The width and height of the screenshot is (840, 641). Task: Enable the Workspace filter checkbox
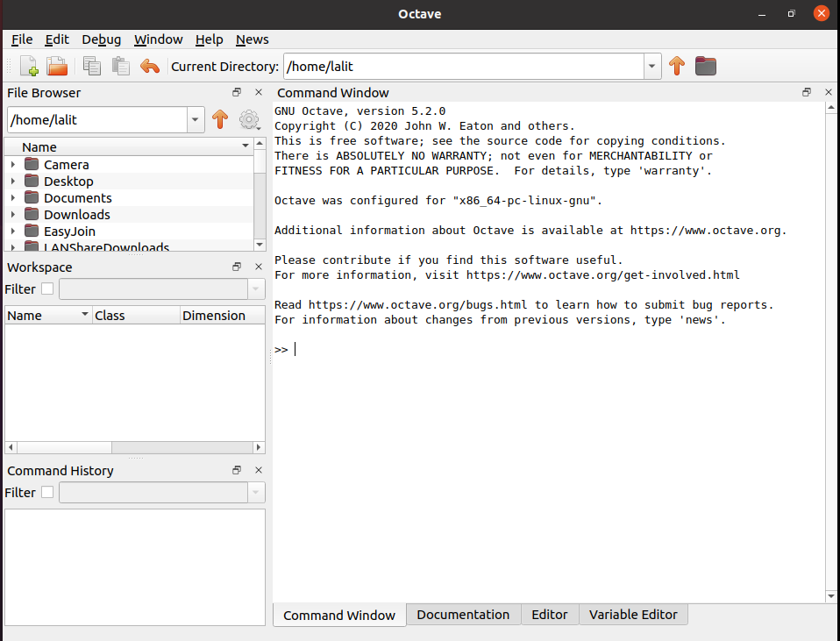[47, 288]
